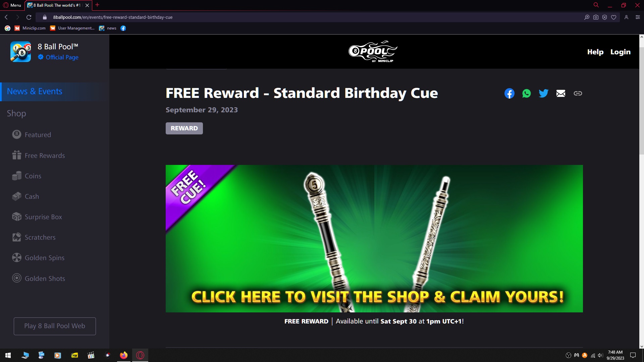Click the REWARD tag button
Viewport: 644px width, 362px height.
pyautogui.click(x=184, y=128)
